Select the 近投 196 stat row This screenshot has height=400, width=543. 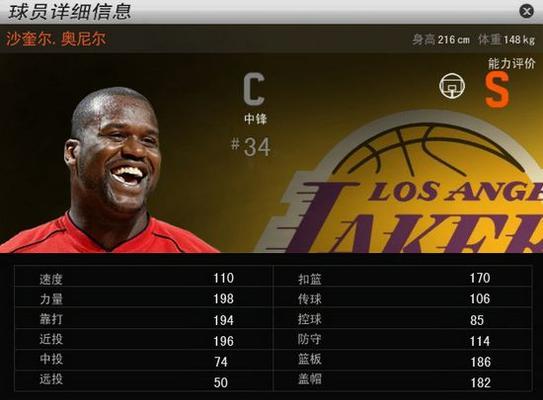[x=143, y=339]
